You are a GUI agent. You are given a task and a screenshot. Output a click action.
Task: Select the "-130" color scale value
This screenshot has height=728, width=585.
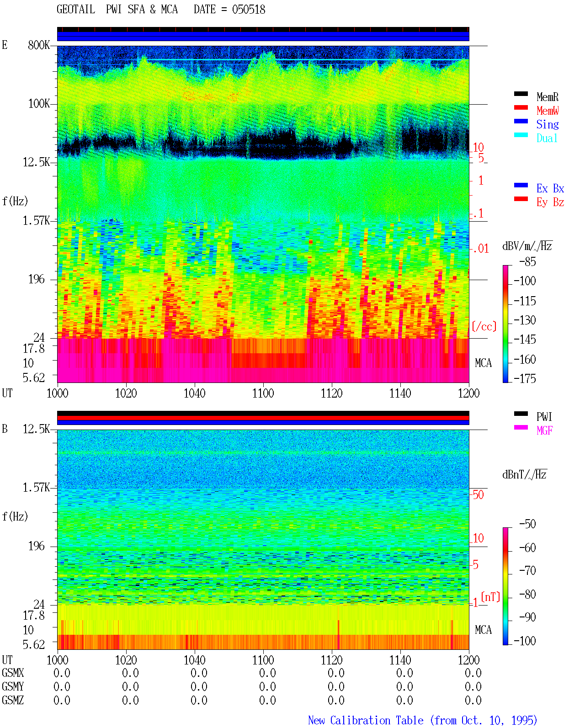pyautogui.click(x=525, y=320)
